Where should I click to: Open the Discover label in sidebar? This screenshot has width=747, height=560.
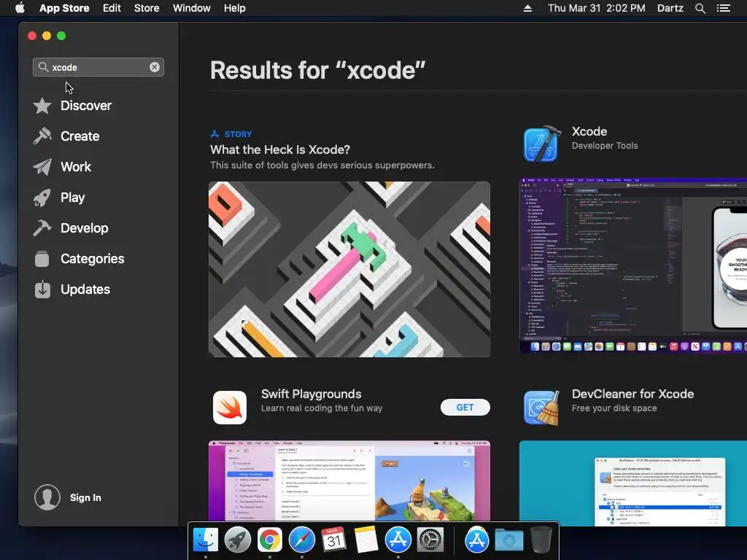86,106
